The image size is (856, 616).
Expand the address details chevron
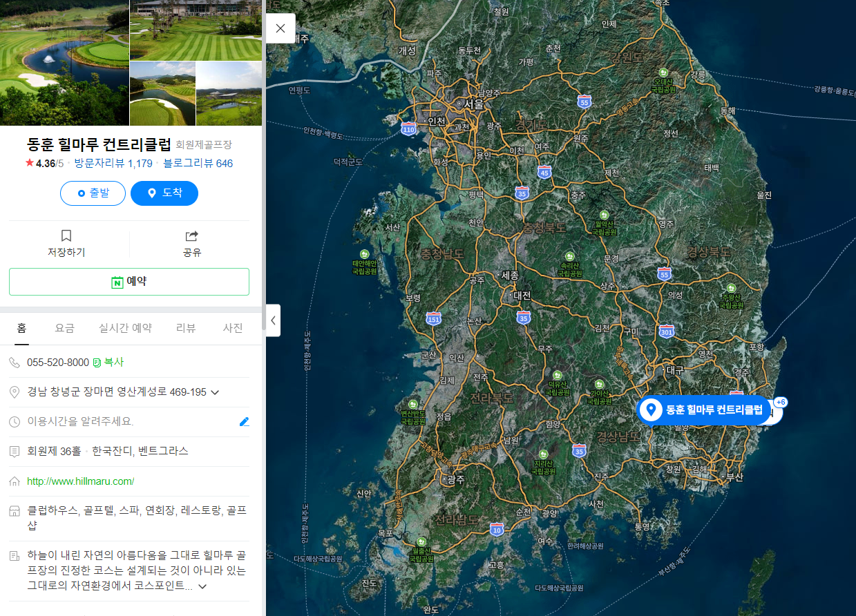pos(215,392)
